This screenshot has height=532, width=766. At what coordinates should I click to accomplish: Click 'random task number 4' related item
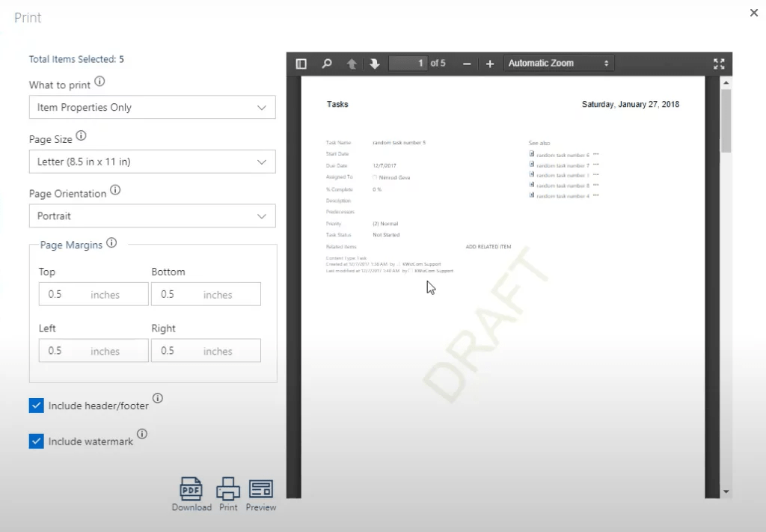[x=563, y=196]
